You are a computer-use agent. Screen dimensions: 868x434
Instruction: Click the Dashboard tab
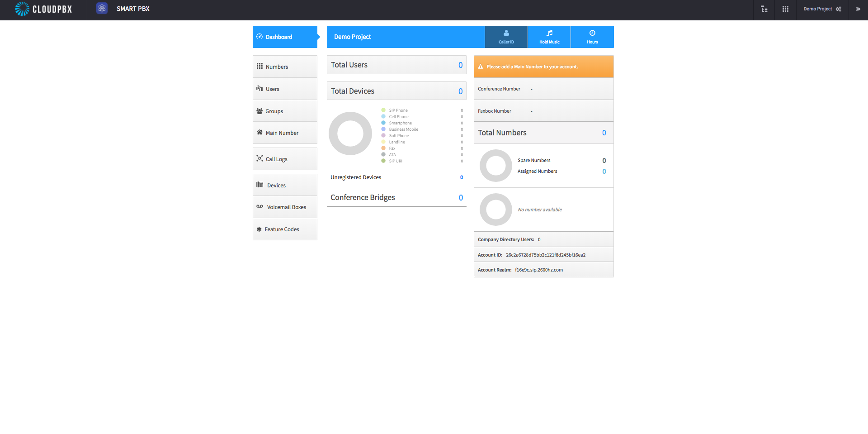tap(285, 37)
